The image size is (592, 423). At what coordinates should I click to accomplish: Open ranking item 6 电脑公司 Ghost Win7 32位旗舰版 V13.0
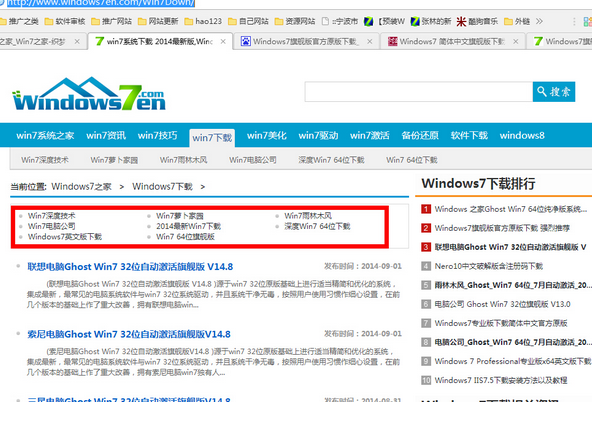coord(502,304)
